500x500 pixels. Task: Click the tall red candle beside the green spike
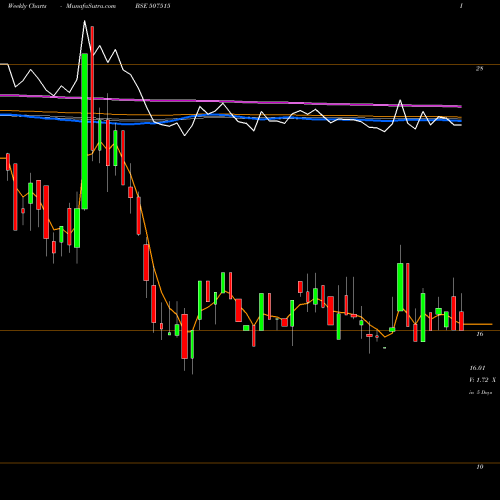(x=92, y=88)
